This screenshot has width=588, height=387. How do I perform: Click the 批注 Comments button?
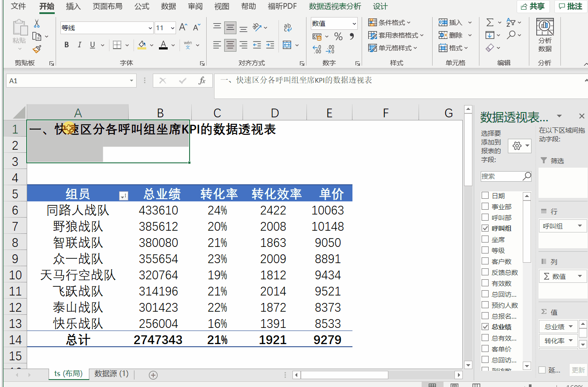tap(570, 6)
